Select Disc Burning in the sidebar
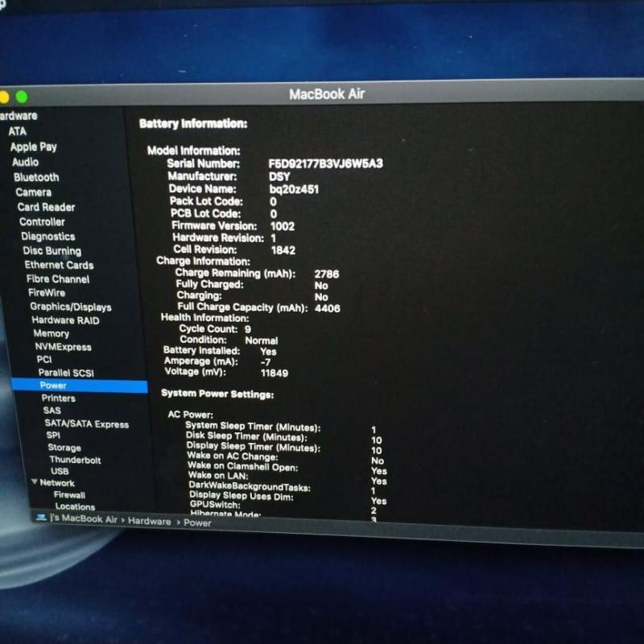Image resolution: width=644 pixels, height=644 pixels. coord(52,250)
